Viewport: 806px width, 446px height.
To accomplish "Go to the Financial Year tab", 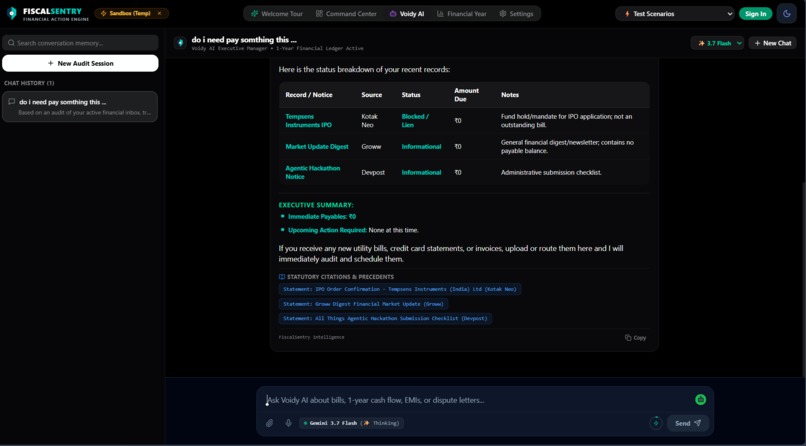I will pos(462,14).
